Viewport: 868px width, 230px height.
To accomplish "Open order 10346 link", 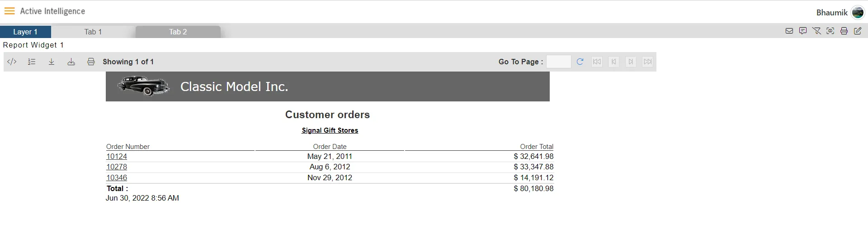I will (x=117, y=177).
